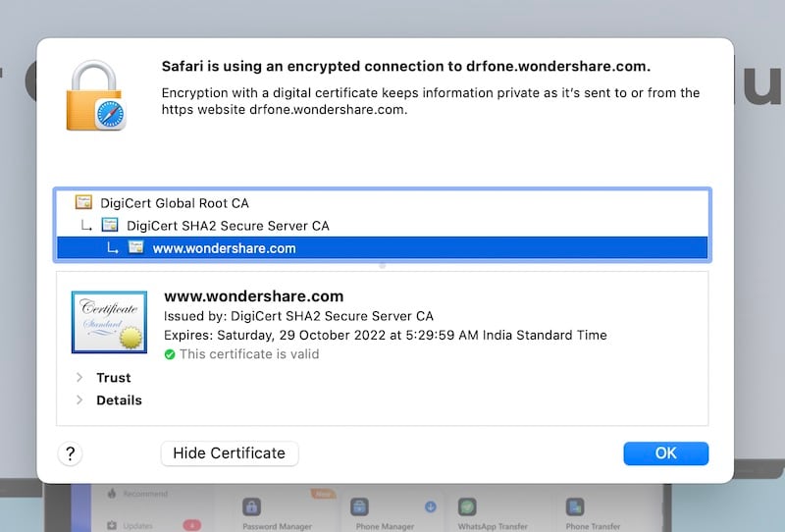785x532 pixels.
Task: Click the Phone Manager icon
Action: (359, 507)
